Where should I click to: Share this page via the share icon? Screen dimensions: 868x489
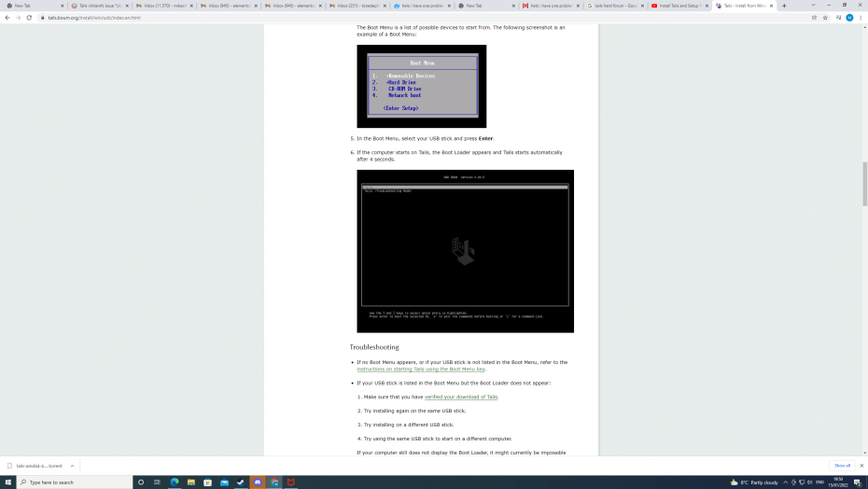coord(814,18)
